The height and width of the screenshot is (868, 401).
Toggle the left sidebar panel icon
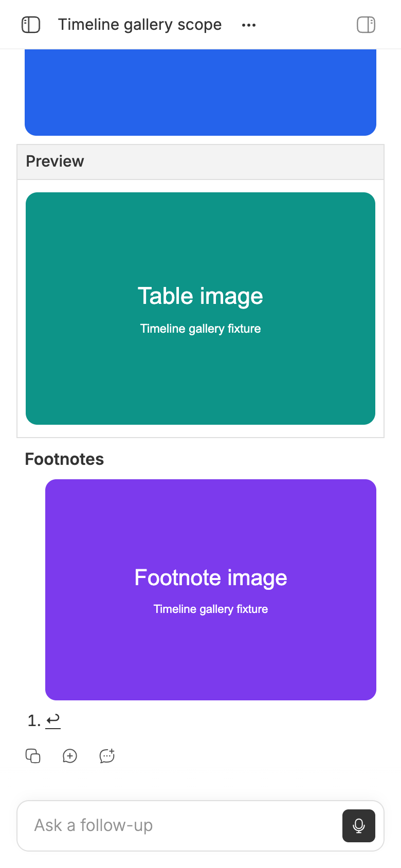31,25
